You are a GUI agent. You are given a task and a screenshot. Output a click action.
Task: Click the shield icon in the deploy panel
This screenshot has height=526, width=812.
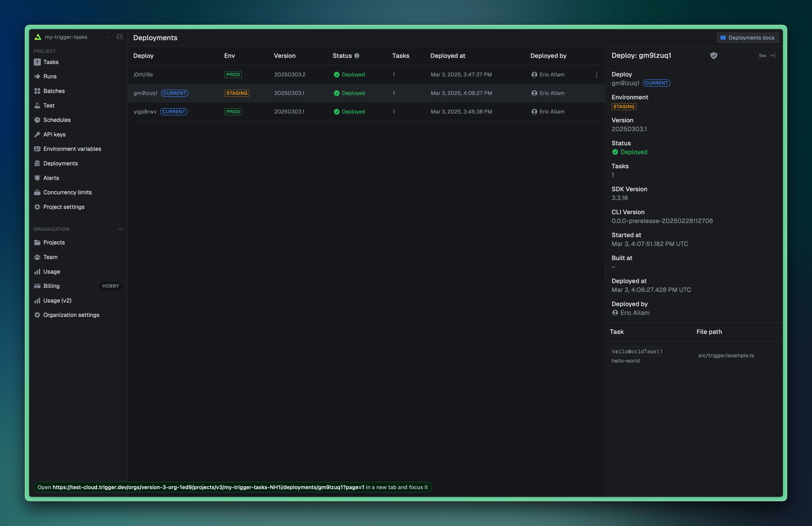point(714,55)
